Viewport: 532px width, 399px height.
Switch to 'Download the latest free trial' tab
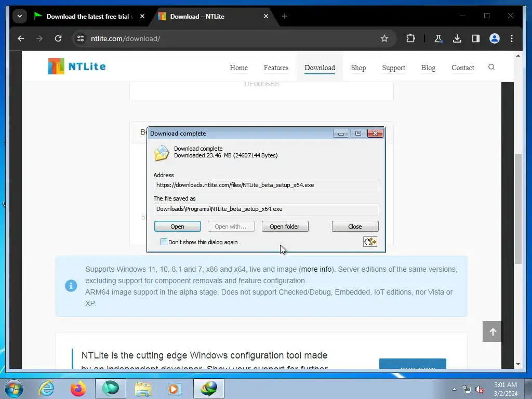coord(89,16)
